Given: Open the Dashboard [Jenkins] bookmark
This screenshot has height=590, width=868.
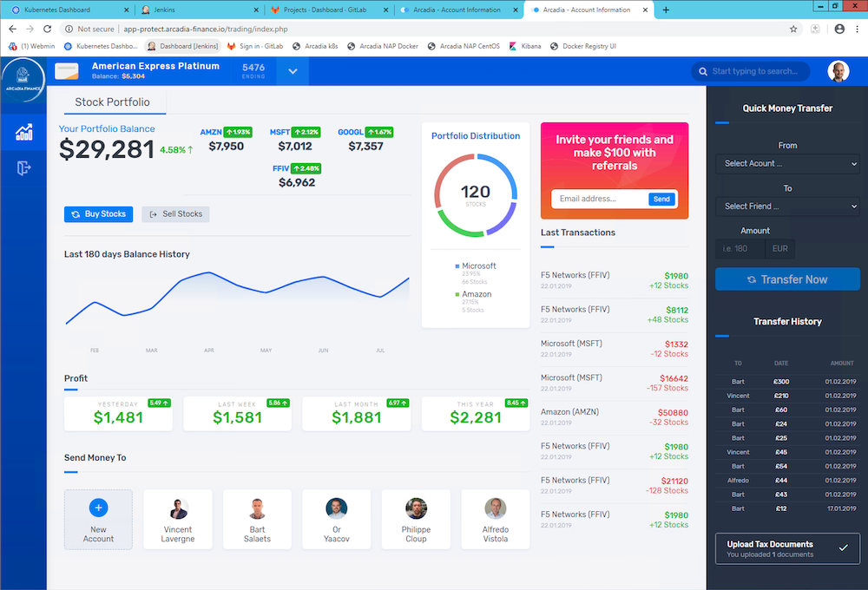Looking at the screenshot, I should tap(182, 46).
